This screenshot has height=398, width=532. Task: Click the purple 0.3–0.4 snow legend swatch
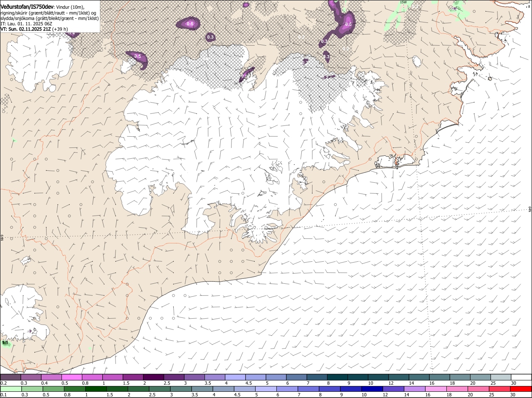pyautogui.click(x=31, y=377)
